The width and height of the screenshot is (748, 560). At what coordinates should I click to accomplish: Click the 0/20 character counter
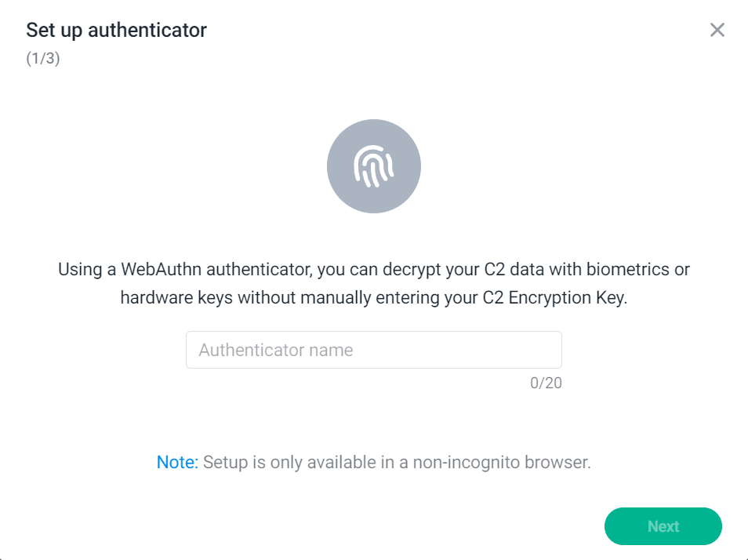(x=546, y=383)
